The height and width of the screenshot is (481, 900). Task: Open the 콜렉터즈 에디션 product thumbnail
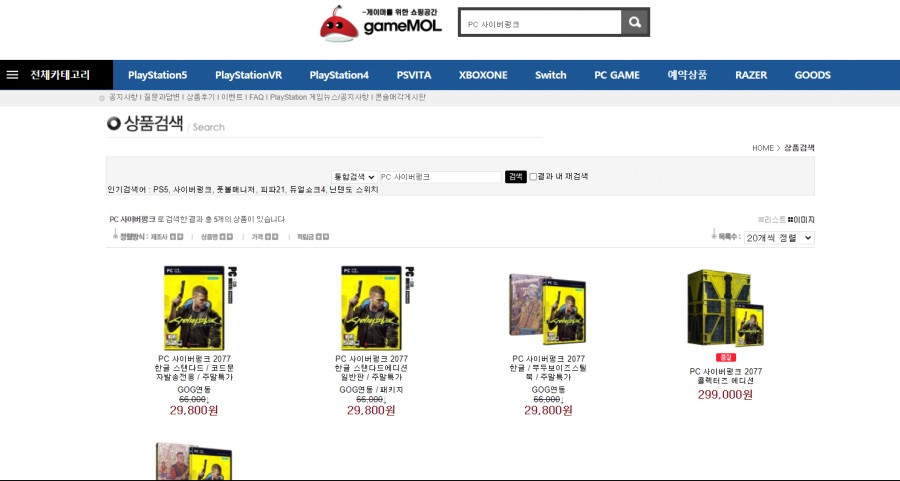point(725,308)
